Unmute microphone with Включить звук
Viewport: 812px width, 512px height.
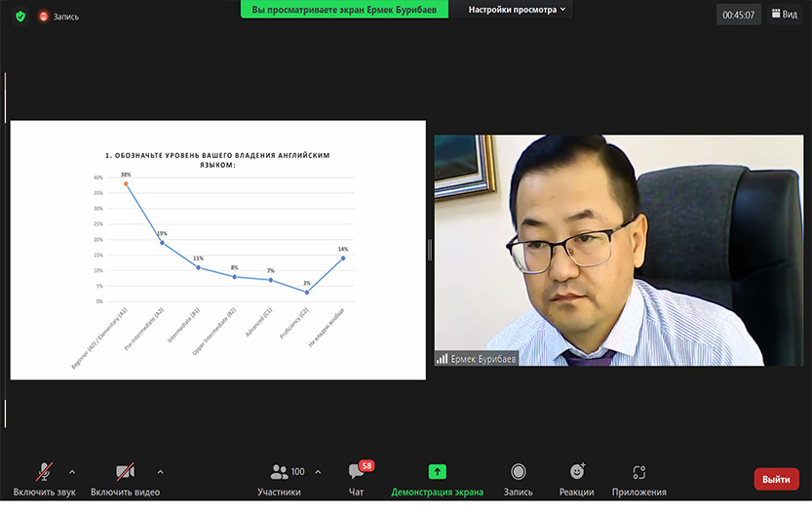[45, 478]
